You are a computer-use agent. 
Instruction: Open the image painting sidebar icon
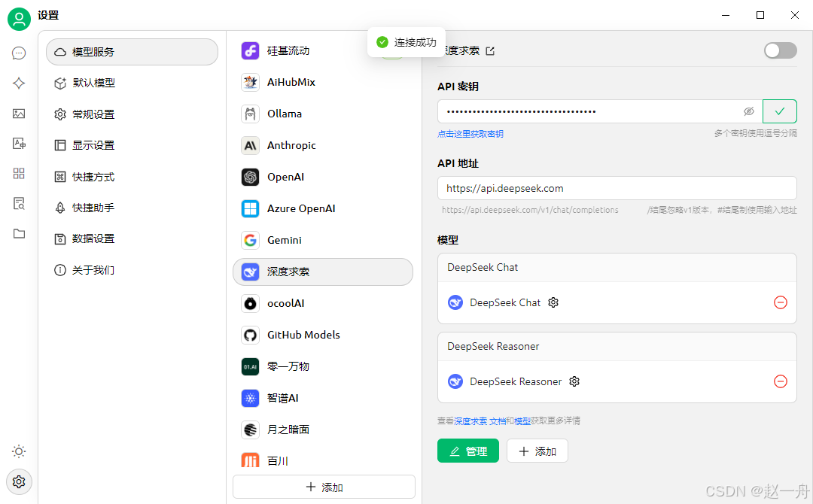pyautogui.click(x=19, y=114)
